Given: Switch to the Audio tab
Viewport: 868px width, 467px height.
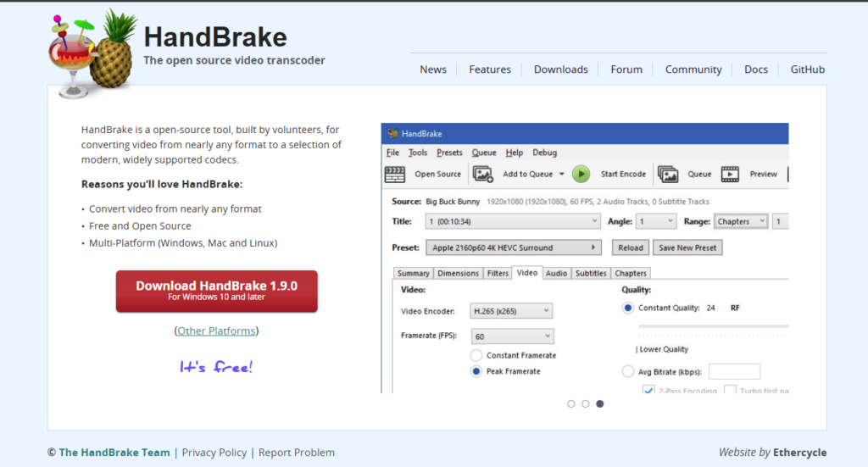Looking at the screenshot, I should pyautogui.click(x=556, y=274).
